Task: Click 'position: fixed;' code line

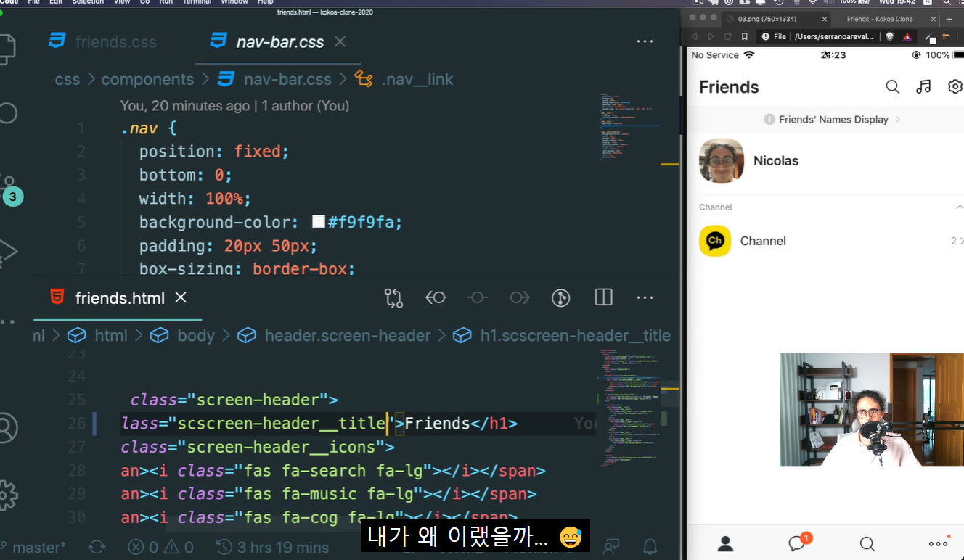Action: point(214,152)
